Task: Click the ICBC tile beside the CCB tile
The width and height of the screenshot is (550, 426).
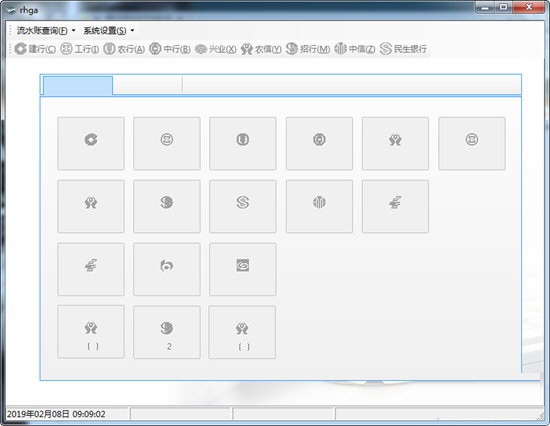Action: (167, 144)
